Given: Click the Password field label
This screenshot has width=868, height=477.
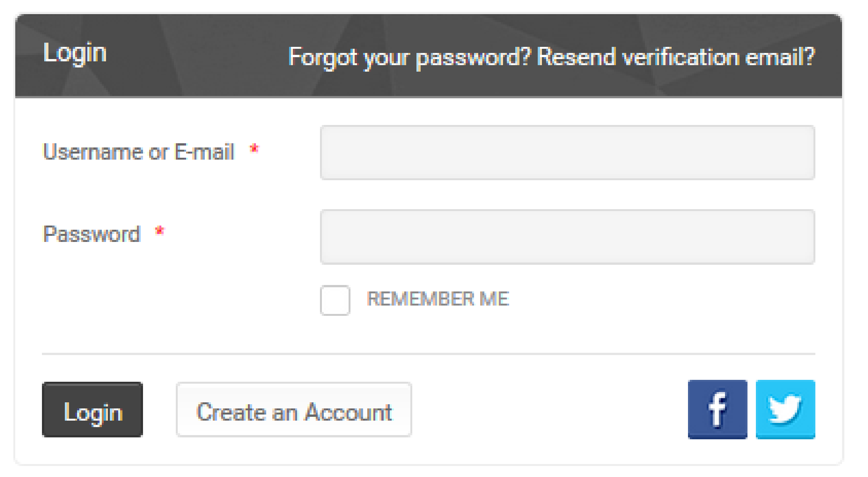Looking at the screenshot, I should point(92,234).
